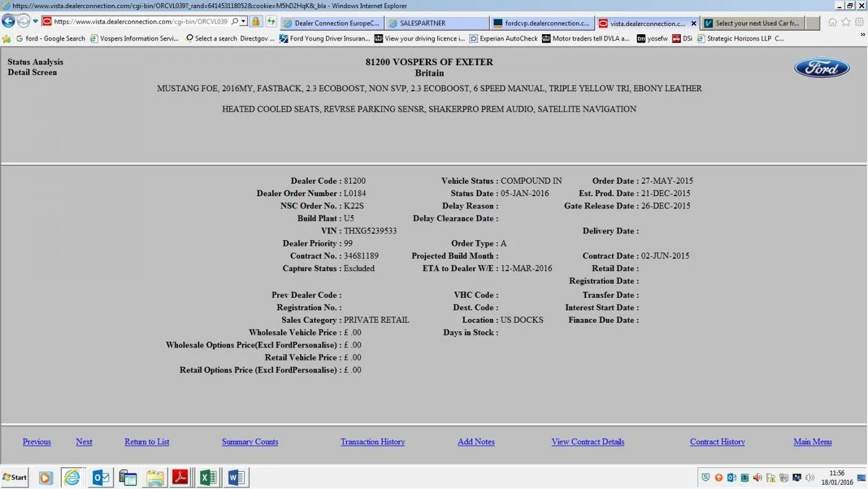This screenshot has width=868, height=489.
Task: Click the green refresh page icon
Action: (x=271, y=21)
